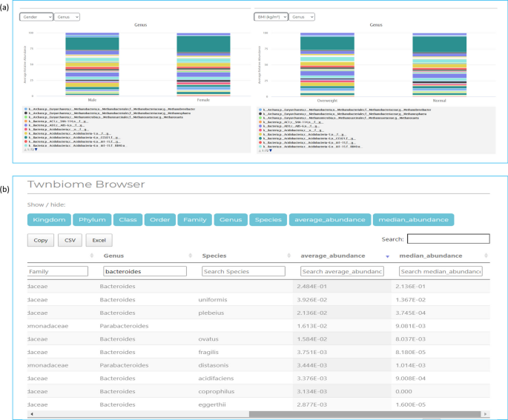The height and width of the screenshot is (420, 508).
Task: Click the 'plebeius' species cell
Action: point(211,313)
